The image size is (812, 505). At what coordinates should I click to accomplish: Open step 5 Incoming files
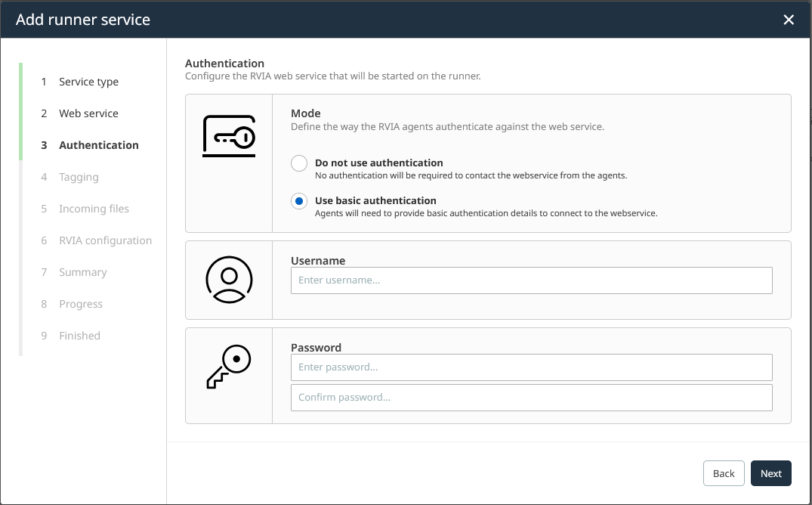coord(94,209)
